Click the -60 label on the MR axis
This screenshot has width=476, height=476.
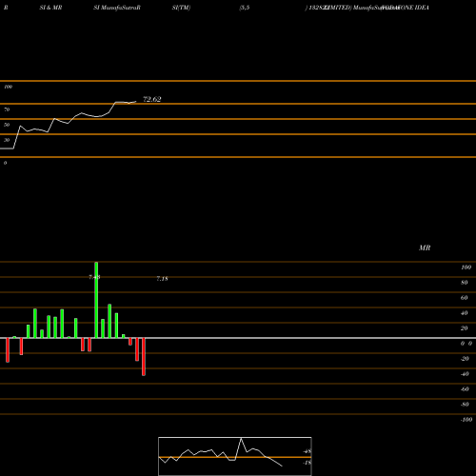tap(465, 389)
